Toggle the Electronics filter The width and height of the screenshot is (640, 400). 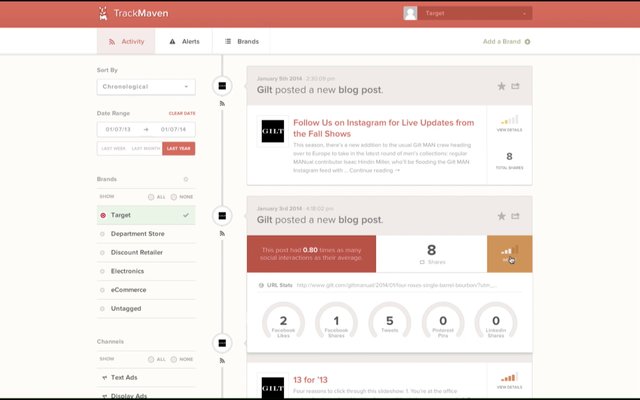click(146, 271)
